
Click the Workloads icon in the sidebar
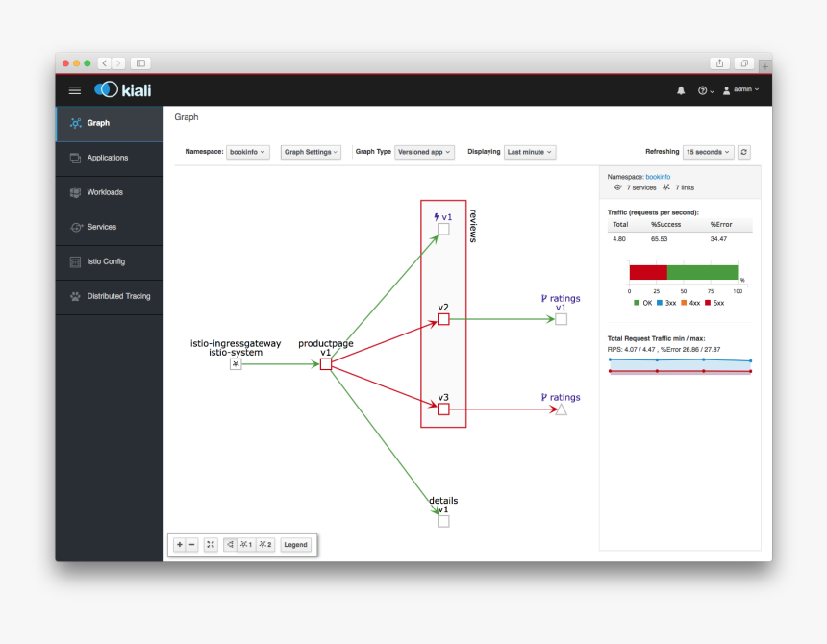(x=77, y=192)
